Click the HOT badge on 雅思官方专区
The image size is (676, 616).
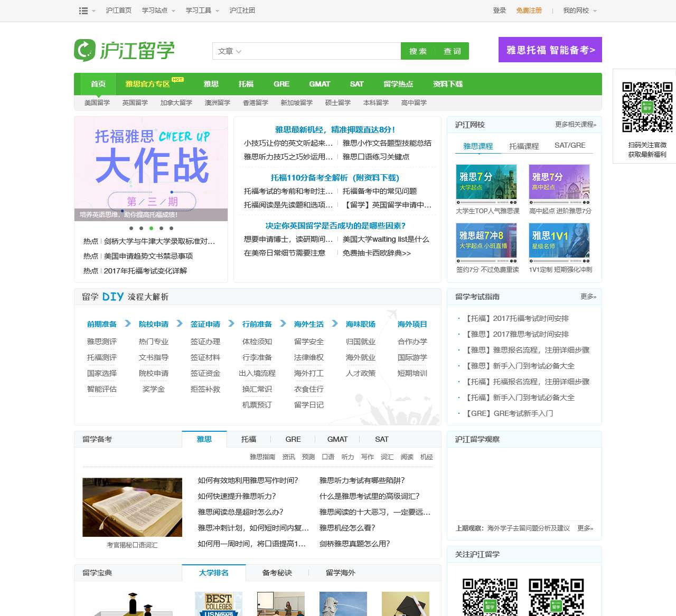point(177,80)
